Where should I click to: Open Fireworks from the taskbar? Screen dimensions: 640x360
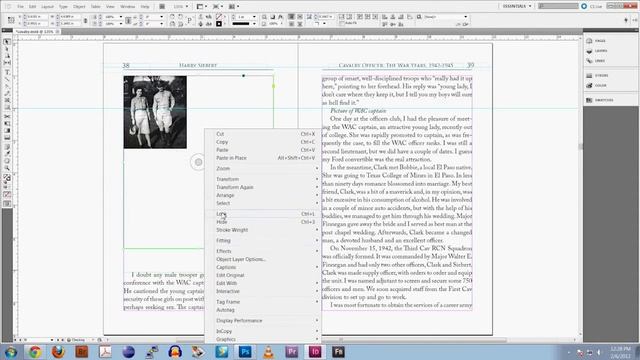(338, 351)
